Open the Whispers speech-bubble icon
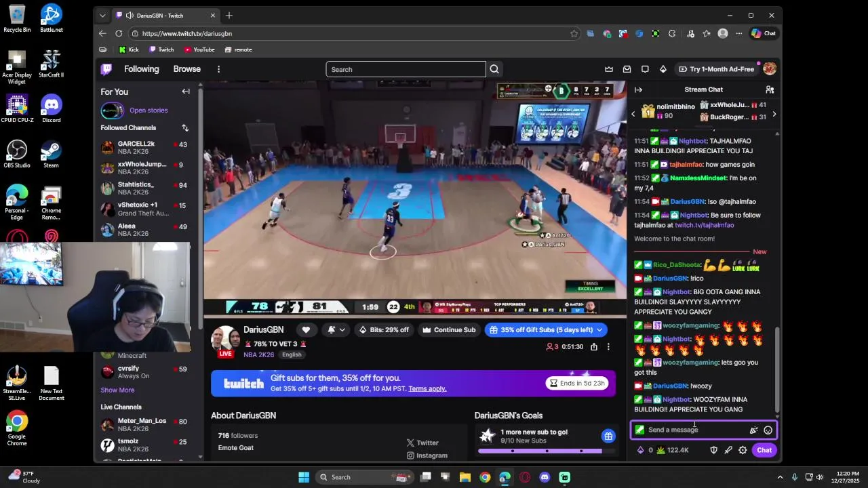868x488 pixels. point(645,69)
